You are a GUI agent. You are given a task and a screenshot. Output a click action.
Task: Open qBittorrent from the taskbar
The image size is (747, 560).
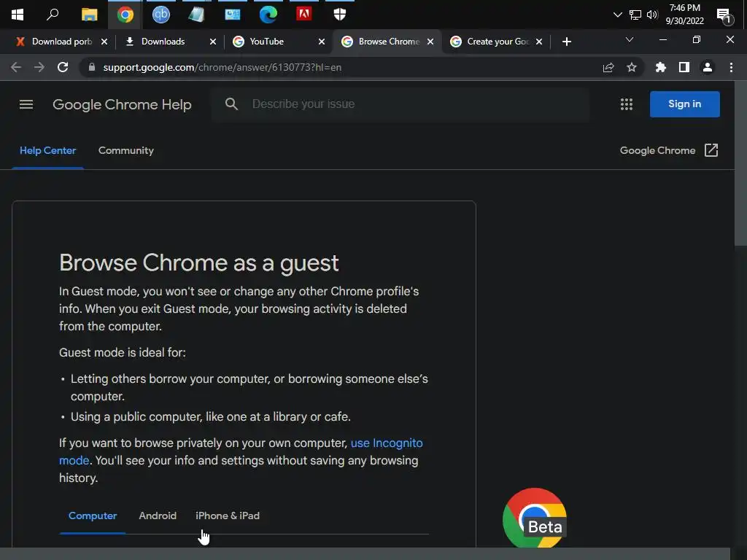pyautogui.click(x=161, y=15)
